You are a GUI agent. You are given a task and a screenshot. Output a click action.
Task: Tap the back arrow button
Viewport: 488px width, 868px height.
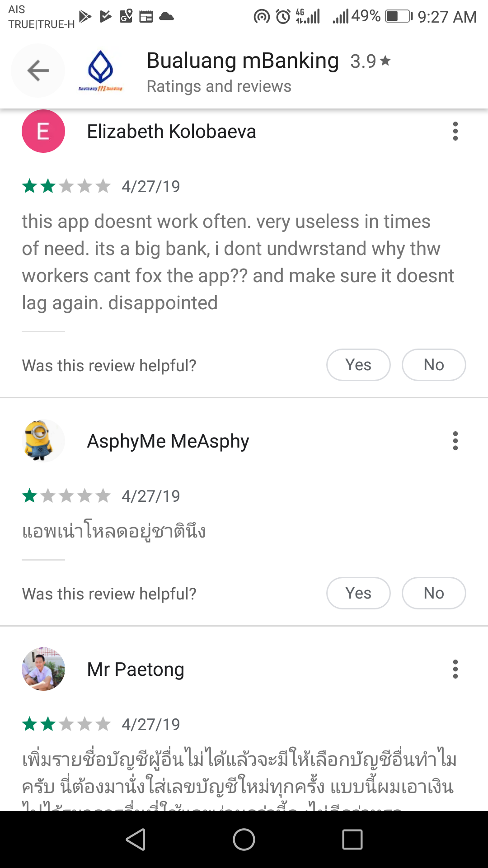pyautogui.click(x=38, y=71)
